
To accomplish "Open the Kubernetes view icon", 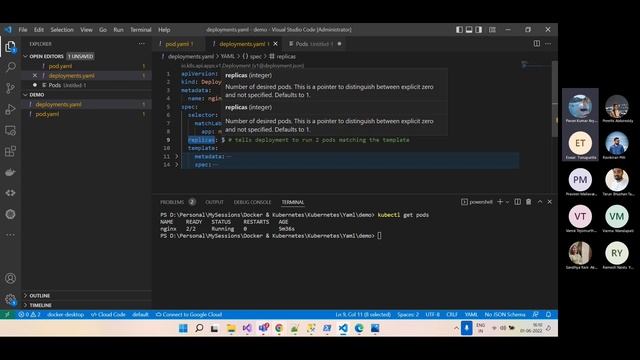I will tap(11, 214).
